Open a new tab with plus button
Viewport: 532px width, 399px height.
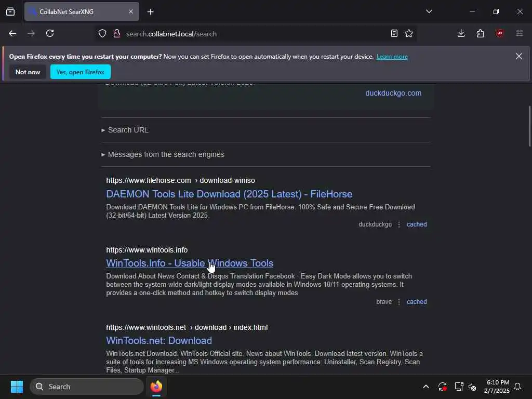[x=150, y=12]
